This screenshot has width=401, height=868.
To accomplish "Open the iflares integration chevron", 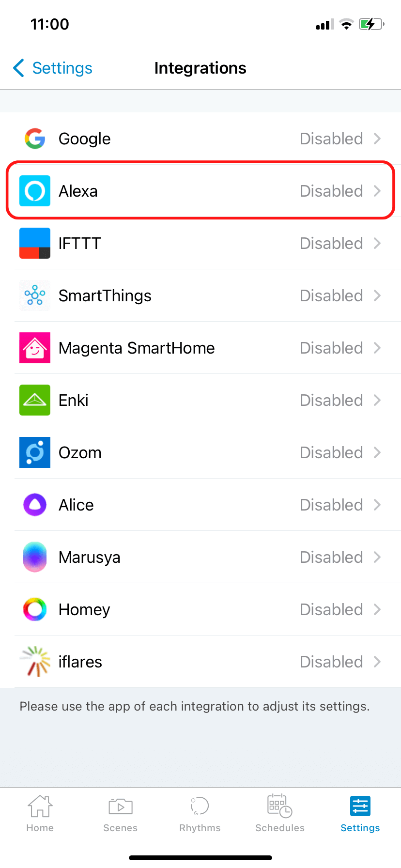I will tap(377, 662).
